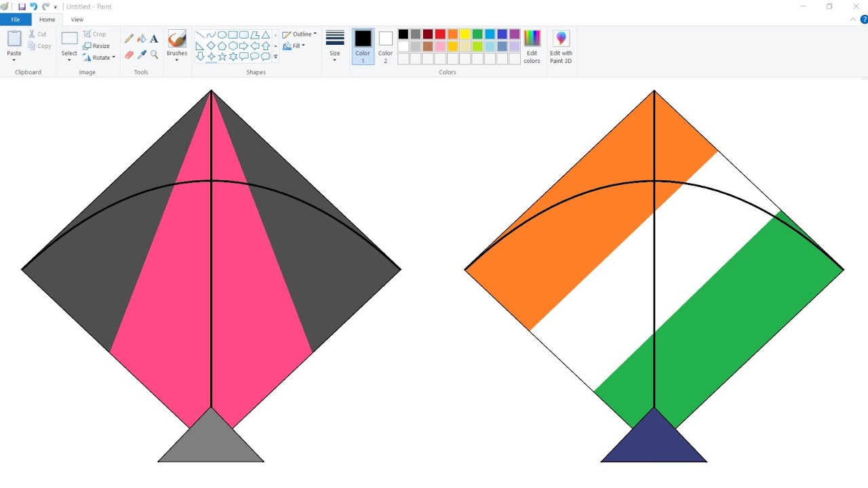Open the File menu
Viewport: 868px width, 488px height.
click(x=16, y=20)
